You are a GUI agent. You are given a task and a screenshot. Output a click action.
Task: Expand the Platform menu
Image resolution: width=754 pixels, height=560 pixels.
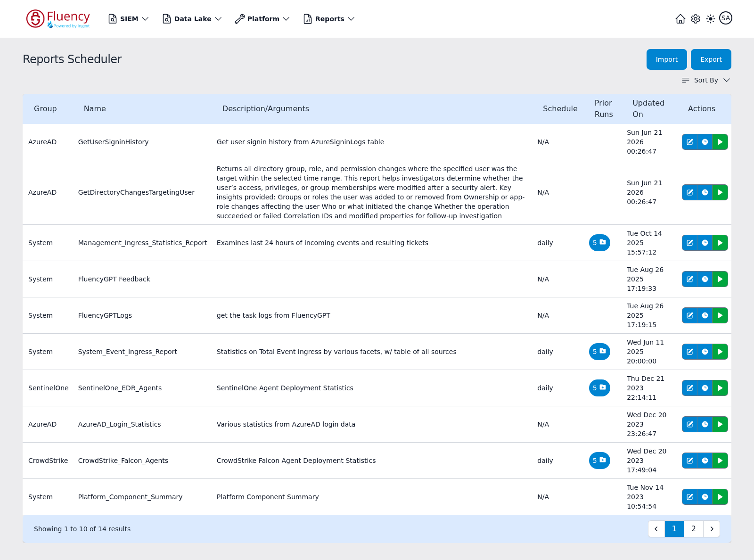click(262, 19)
